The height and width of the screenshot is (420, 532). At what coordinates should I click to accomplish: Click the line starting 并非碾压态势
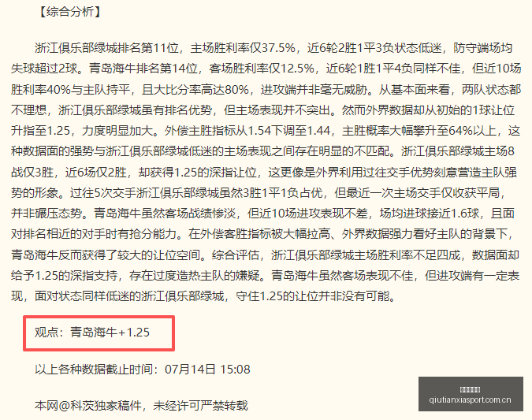coord(262,214)
